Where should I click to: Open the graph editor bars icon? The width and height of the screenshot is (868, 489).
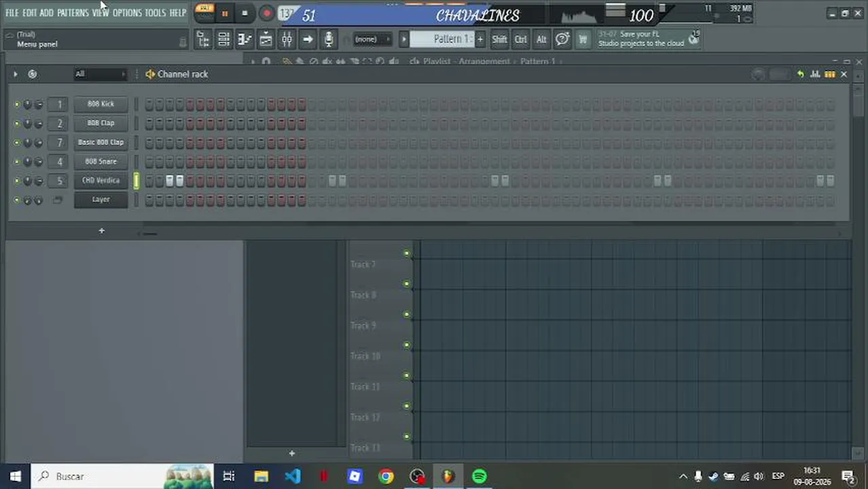click(816, 74)
